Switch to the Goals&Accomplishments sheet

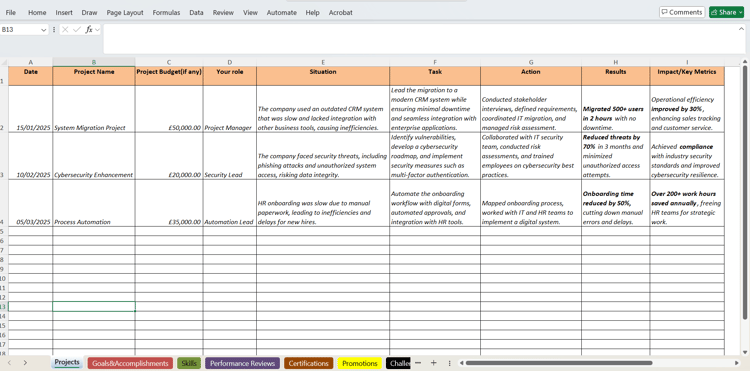(x=130, y=363)
